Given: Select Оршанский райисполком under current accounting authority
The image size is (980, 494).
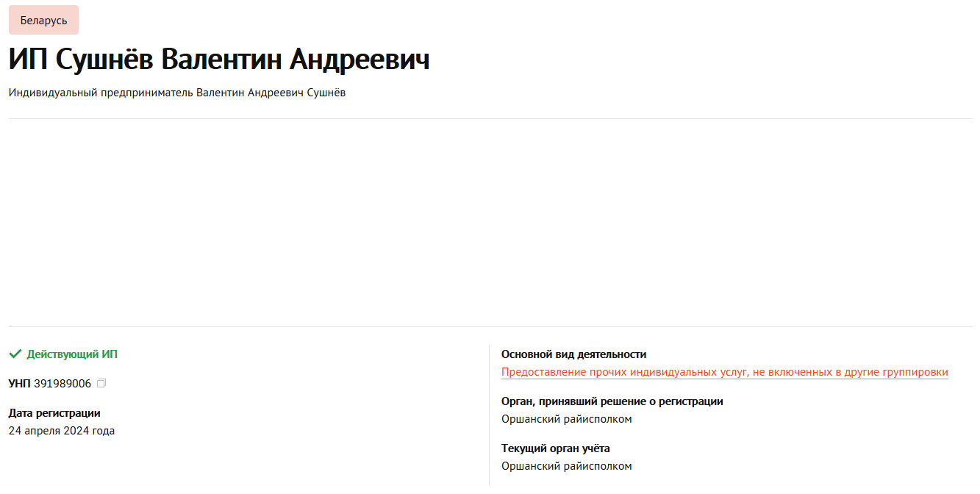Looking at the screenshot, I should coord(566,465).
